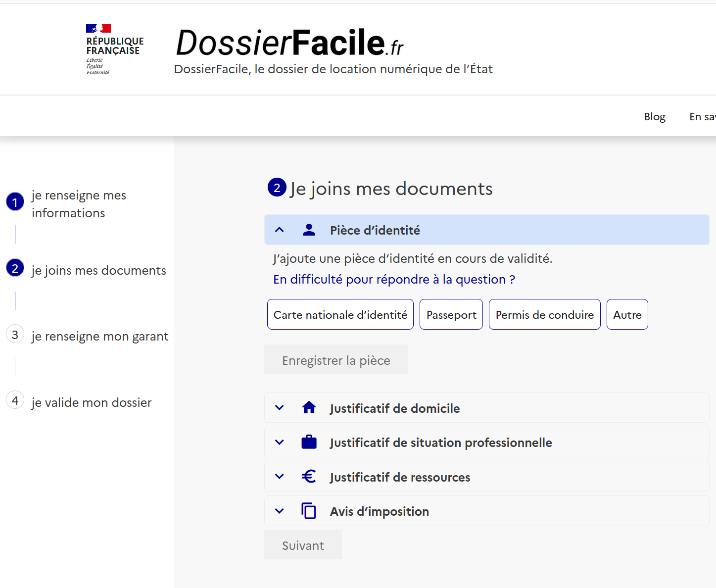
Task: Open the Blog menu item
Action: coord(655,116)
